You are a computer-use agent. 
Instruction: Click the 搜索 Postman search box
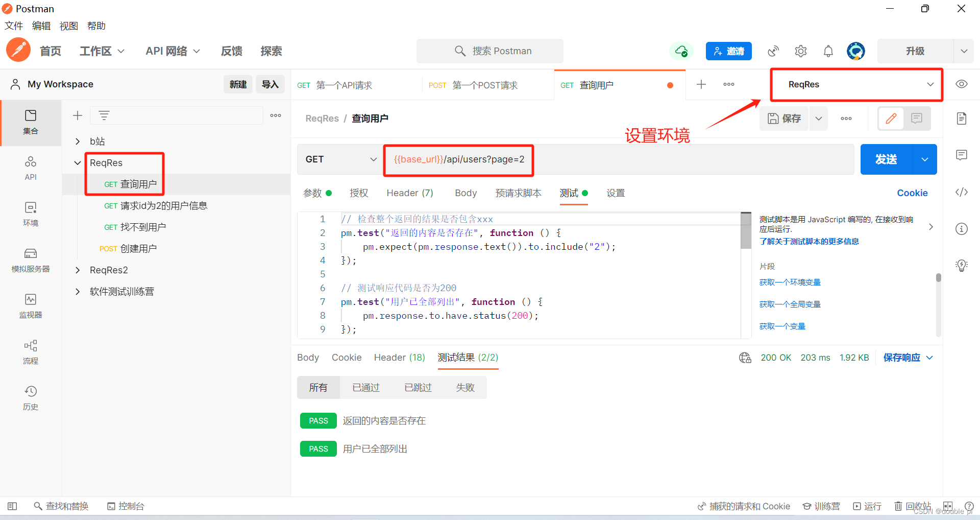490,51
